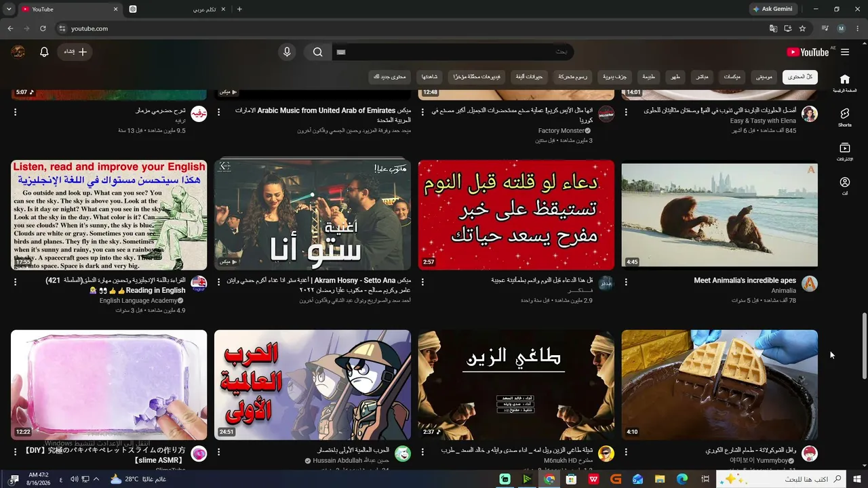Open the Home (الصفحة الرئيسية) sidebar item

click(x=844, y=83)
